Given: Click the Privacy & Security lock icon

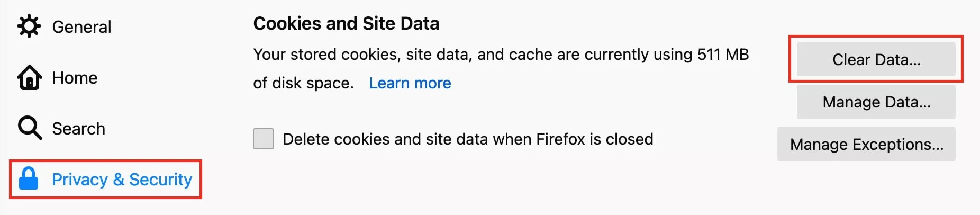Looking at the screenshot, I should coord(29,178).
